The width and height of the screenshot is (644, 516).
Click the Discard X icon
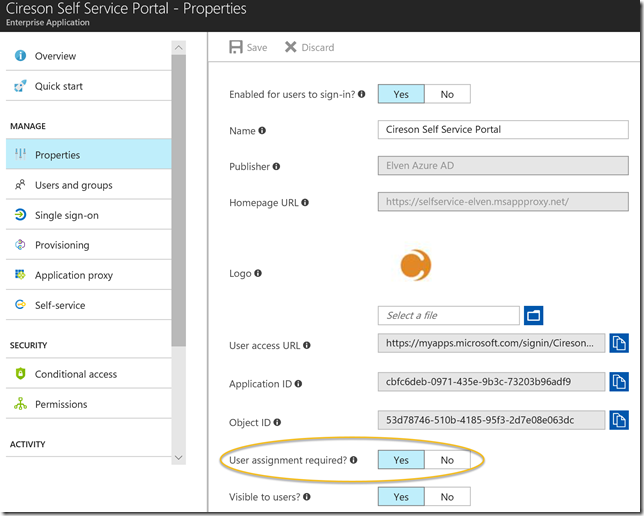[x=290, y=47]
